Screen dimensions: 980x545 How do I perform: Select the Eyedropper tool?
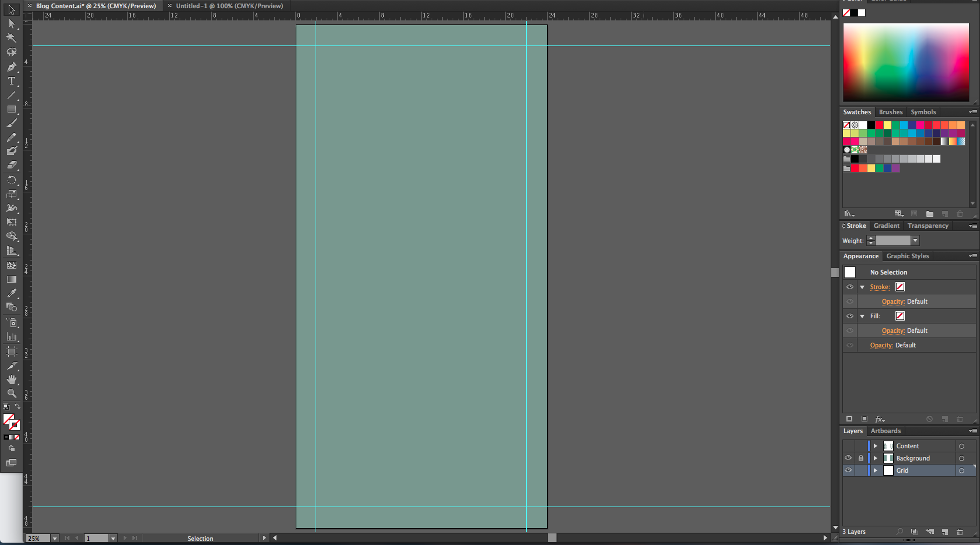pyautogui.click(x=11, y=293)
